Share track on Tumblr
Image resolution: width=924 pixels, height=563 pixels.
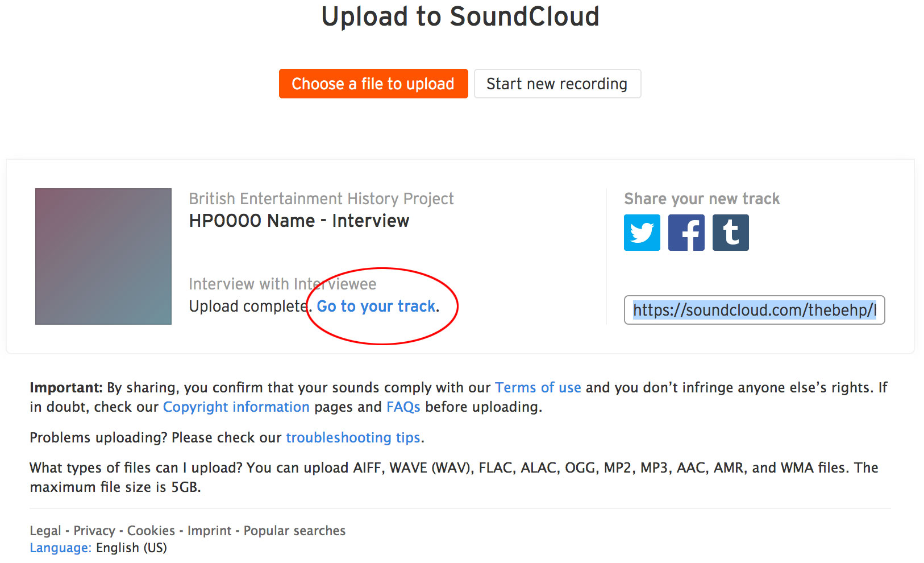click(730, 233)
